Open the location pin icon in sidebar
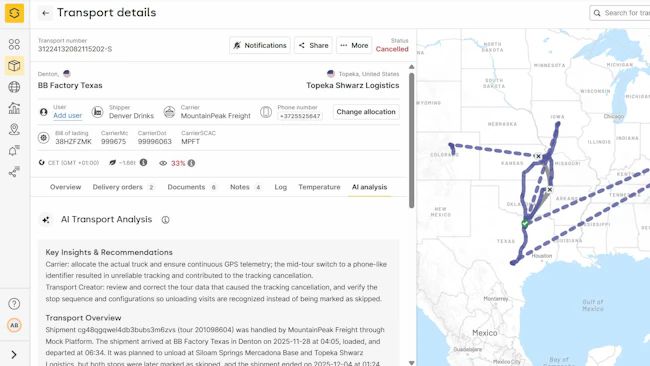The height and width of the screenshot is (366, 650). click(14, 129)
